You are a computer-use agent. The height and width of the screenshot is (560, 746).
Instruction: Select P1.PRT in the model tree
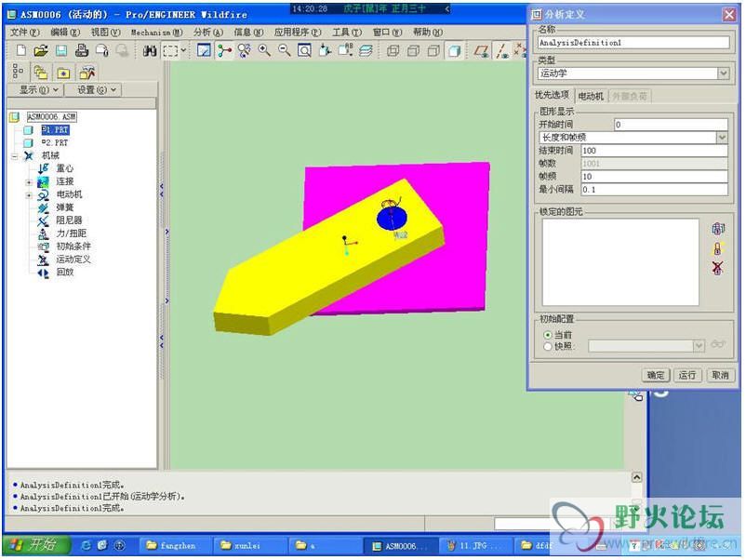coord(55,129)
